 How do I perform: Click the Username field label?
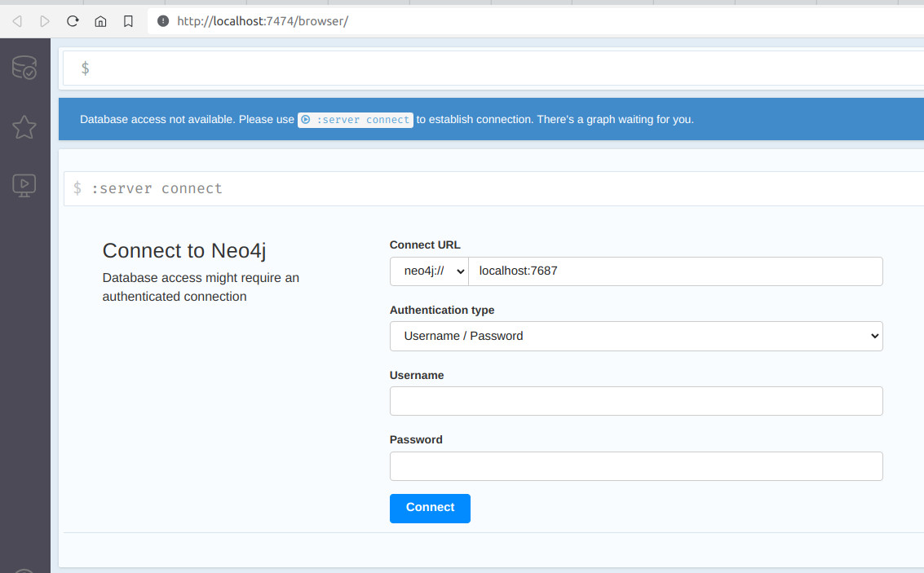pos(417,376)
